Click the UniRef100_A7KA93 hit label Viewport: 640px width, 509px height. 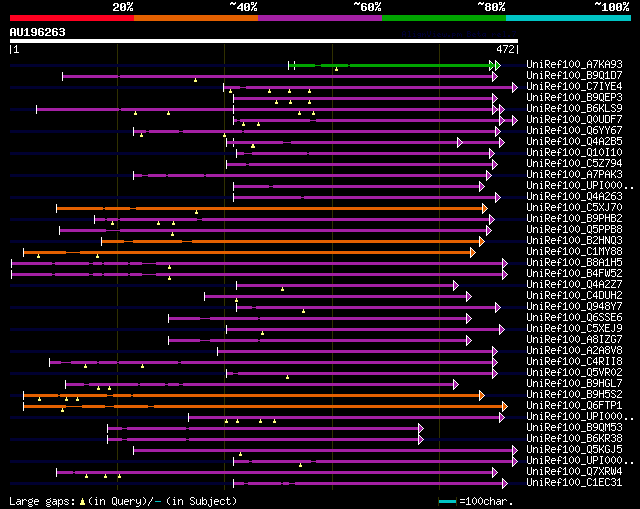tap(574, 64)
